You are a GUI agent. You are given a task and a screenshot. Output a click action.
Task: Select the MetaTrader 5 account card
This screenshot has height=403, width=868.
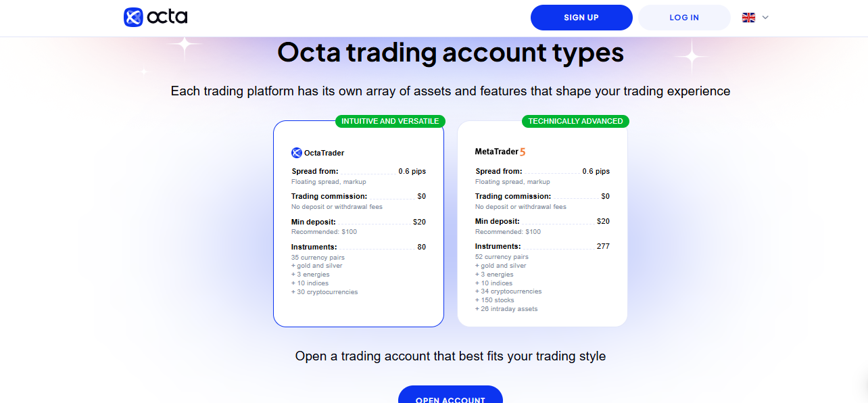pos(542,224)
